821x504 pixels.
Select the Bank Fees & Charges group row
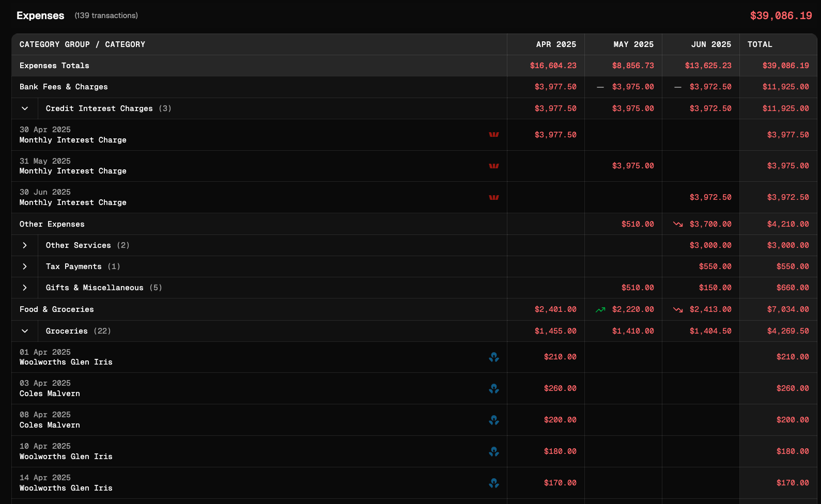coord(414,87)
